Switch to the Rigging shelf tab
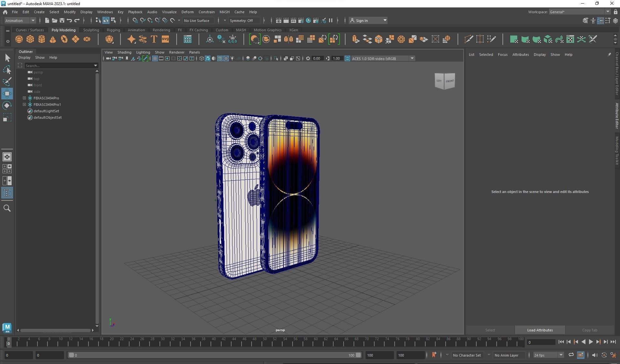 pos(113,30)
